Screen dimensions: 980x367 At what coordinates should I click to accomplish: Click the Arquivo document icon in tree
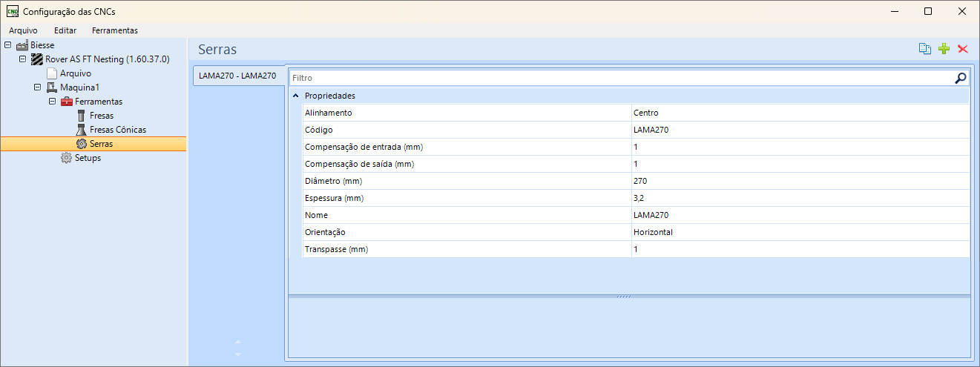51,73
